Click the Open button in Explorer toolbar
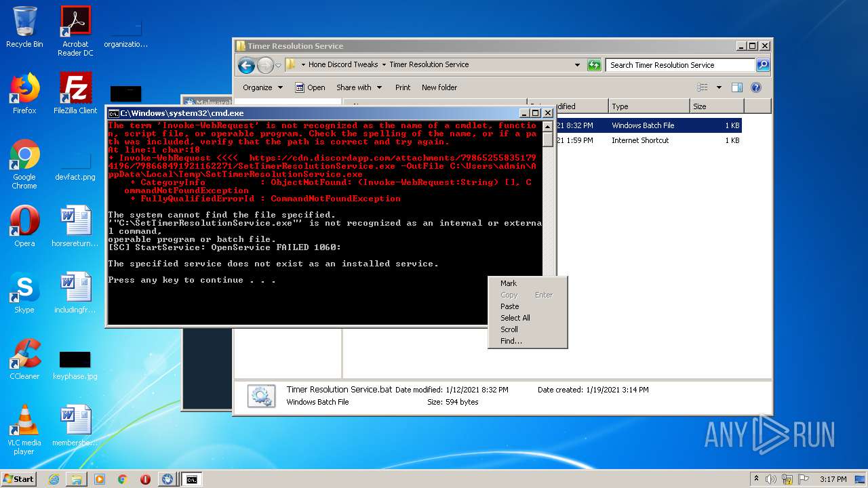Screen dimensions: 868x488 [310, 87]
